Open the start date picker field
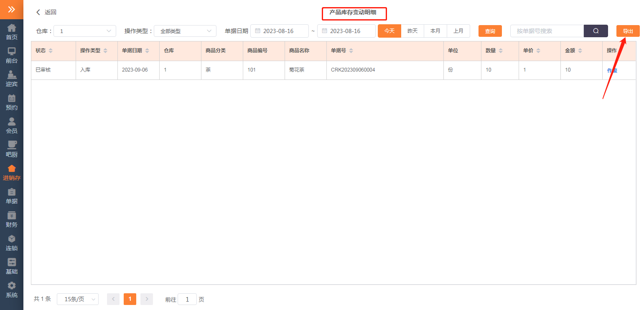Image resolution: width=644 pixels, height=310 pixels. coord(280,31)
